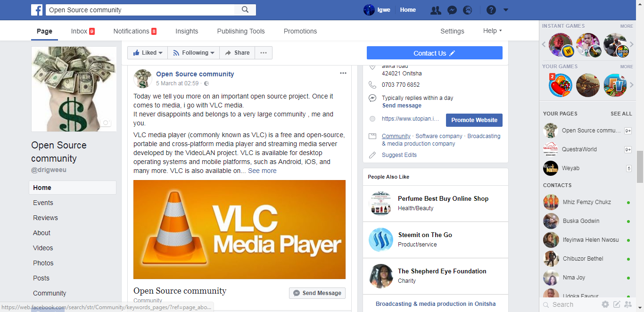
Task: Switch to the Page tab
Action: pyautogui.click(x=44, y=31)
